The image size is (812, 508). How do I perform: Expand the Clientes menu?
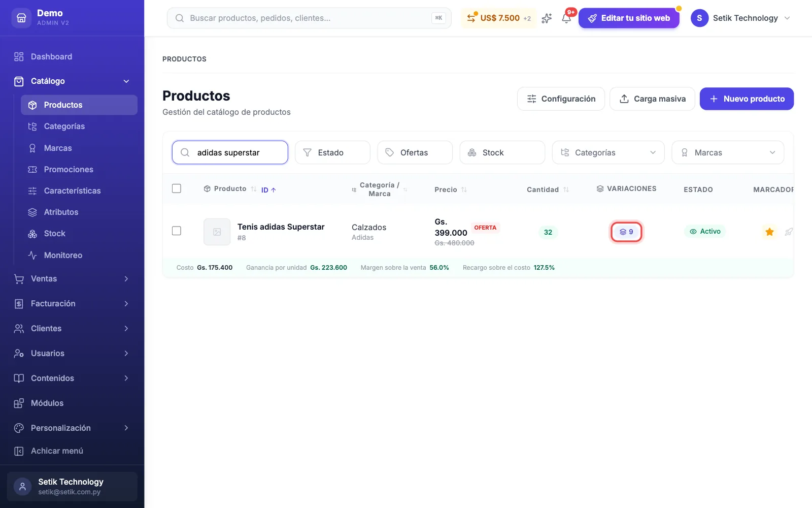[72, 329]
